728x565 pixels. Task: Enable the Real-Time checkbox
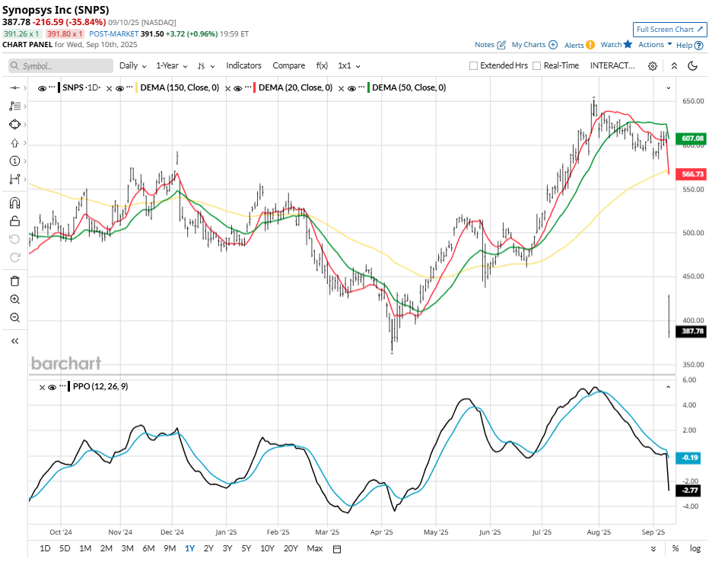537,66
